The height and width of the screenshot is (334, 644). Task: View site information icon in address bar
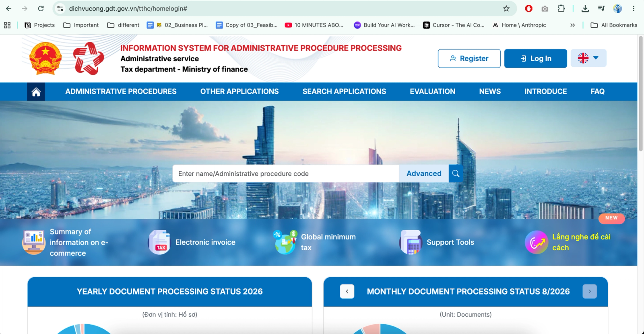[x=60, y=8]
